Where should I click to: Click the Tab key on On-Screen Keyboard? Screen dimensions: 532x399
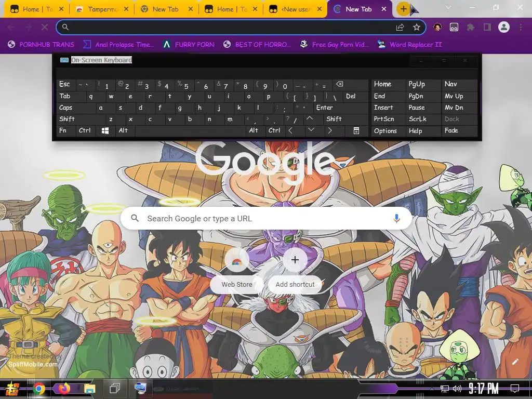[71, 96]
